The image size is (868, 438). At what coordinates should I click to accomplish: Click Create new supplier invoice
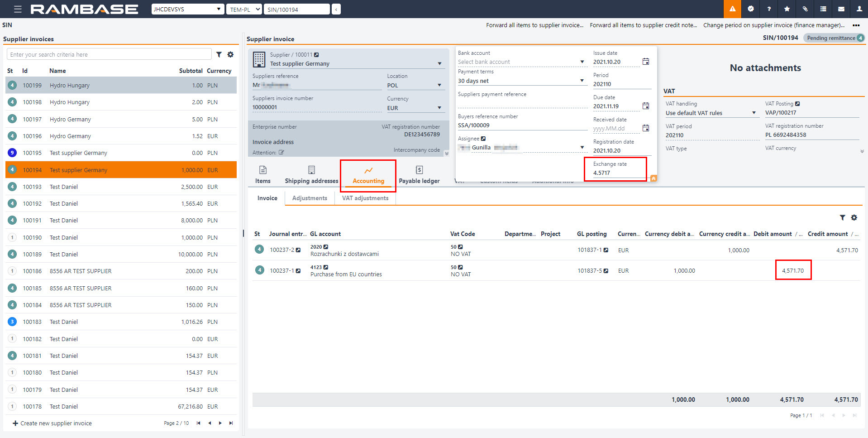52,423
